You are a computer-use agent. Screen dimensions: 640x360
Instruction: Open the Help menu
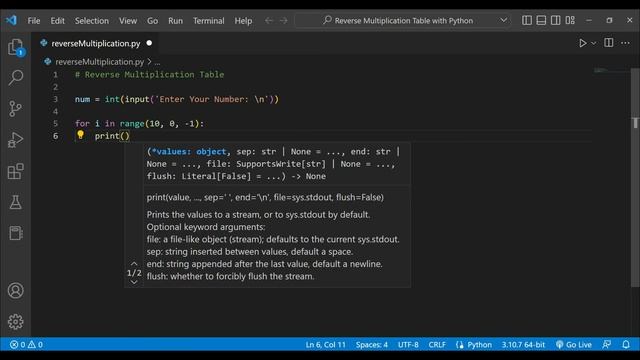point(243,20)
